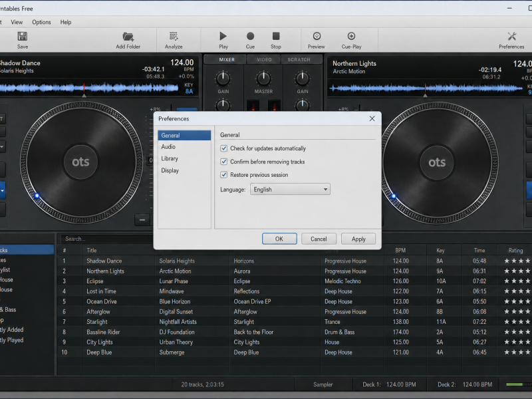Image resolution: width=532 pixels, height=399 pixels.
Task: Sort library by Title column header
Action: pyautogui.click(x=92, y=251)
